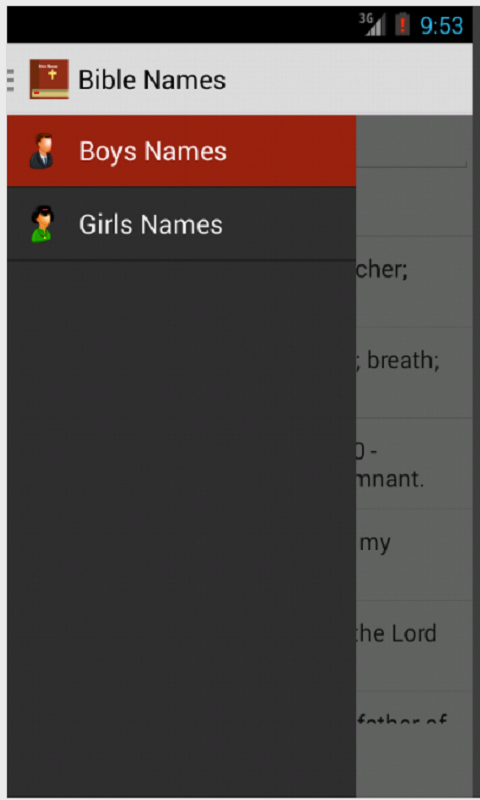Tap the navigation drawer hamburger icon
The height and width of the screenshot is (800, 480).
(10, 80)
